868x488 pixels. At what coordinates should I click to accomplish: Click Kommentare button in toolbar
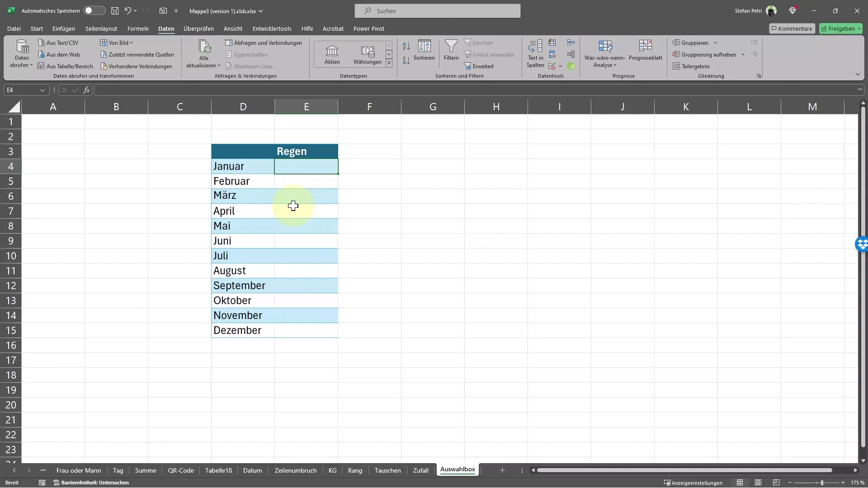[792, 28]
